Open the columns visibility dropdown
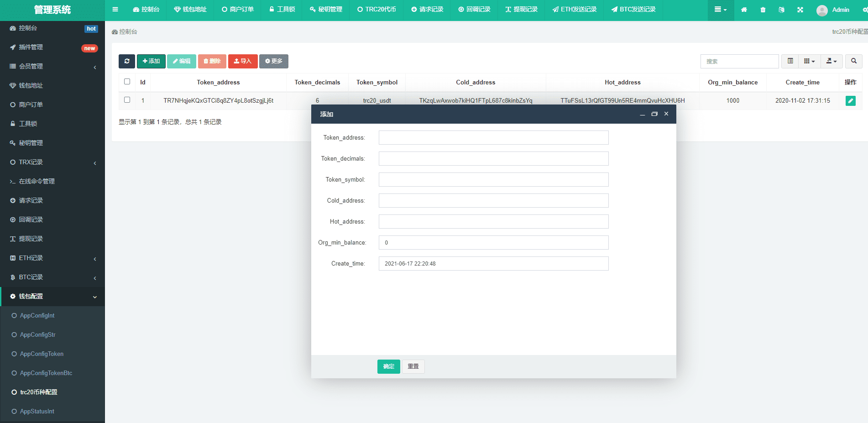The height and width of the screenshot is (423, 868). tap(809, 61)
